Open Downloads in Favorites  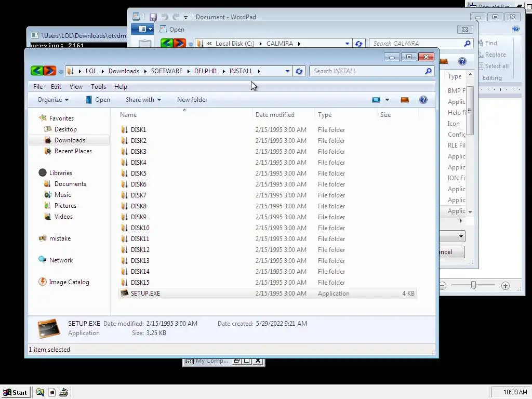click(70, 140)
